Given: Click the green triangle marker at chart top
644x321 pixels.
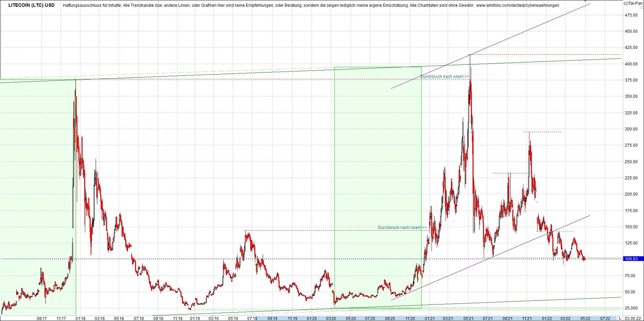Looking at the screenshot, I should 585,1.
